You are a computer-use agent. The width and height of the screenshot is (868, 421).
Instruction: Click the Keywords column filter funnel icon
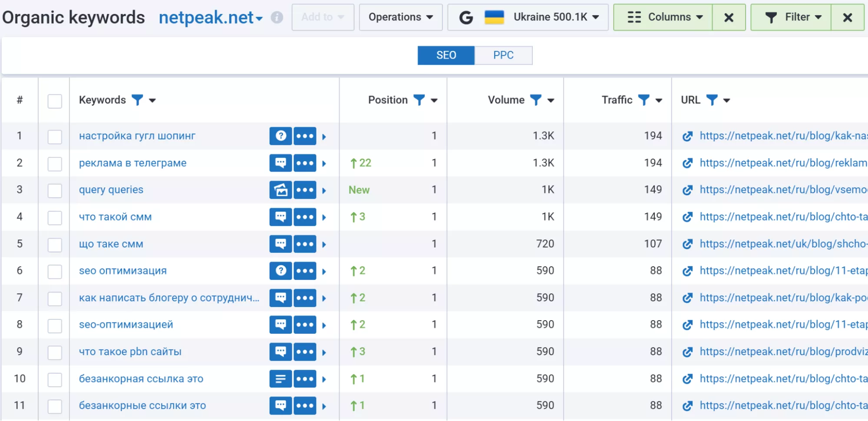pyautogui.click(x=137, y=100)
